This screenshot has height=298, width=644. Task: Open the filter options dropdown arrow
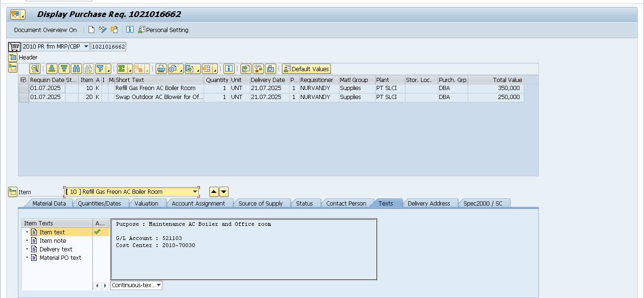pyautogui.click(x=108, y=69)
